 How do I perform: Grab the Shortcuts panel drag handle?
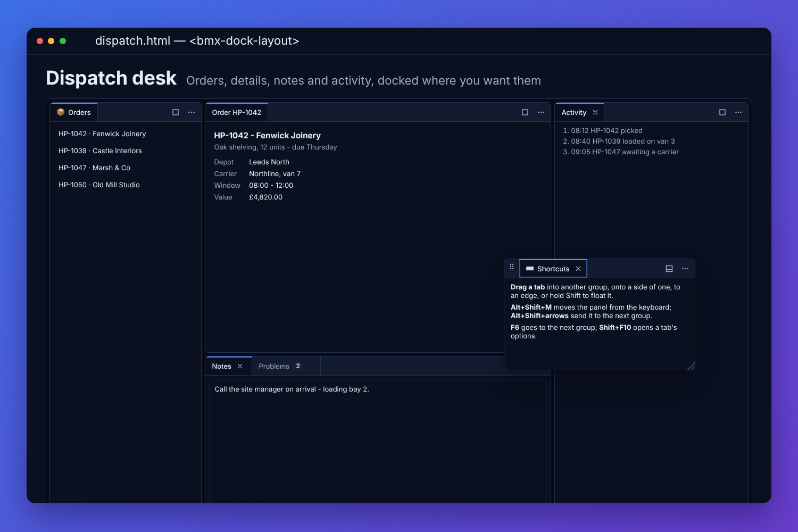512,267
